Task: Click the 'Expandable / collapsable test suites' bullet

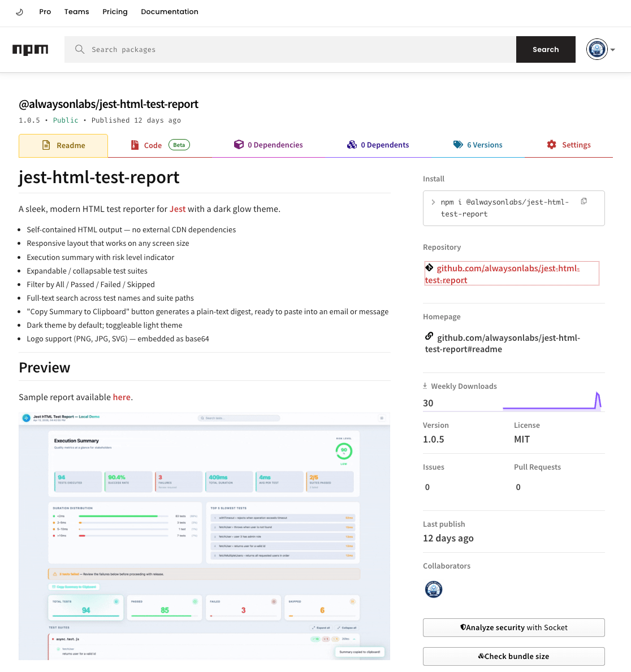Action: point(87,271)
